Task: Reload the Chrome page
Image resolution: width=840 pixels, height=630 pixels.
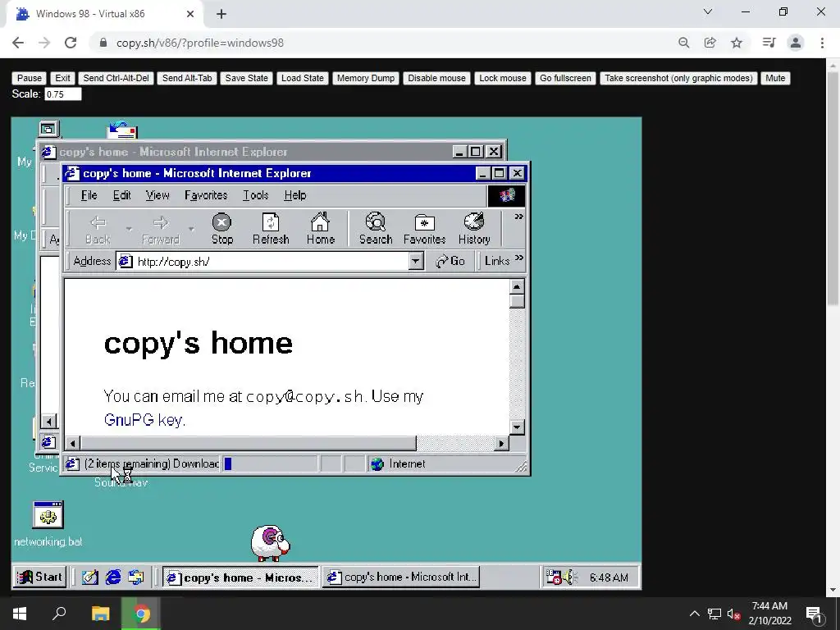Action: point(71,43)
